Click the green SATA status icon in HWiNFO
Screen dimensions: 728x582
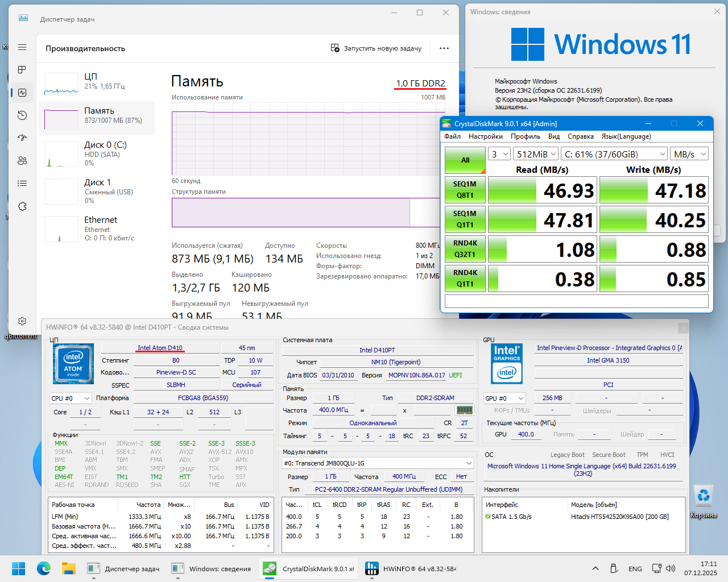(487, 517)
